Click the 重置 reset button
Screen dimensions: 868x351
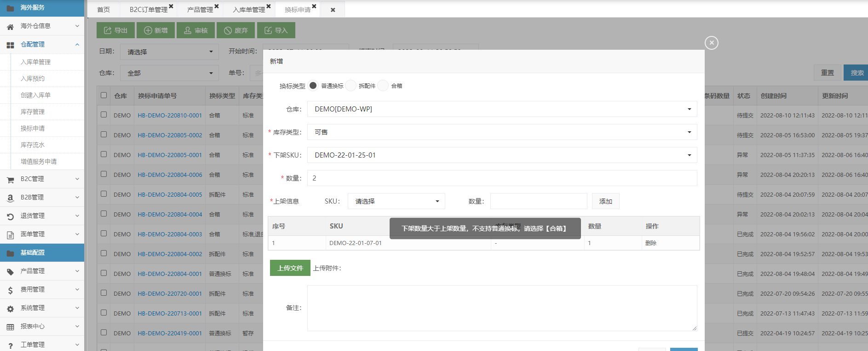828,73
